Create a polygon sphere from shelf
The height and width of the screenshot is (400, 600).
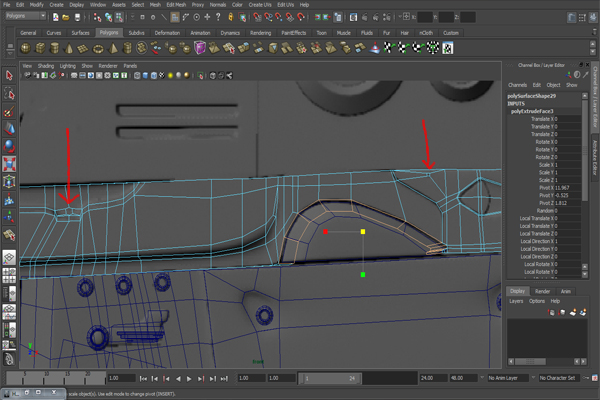coord(25,48)
